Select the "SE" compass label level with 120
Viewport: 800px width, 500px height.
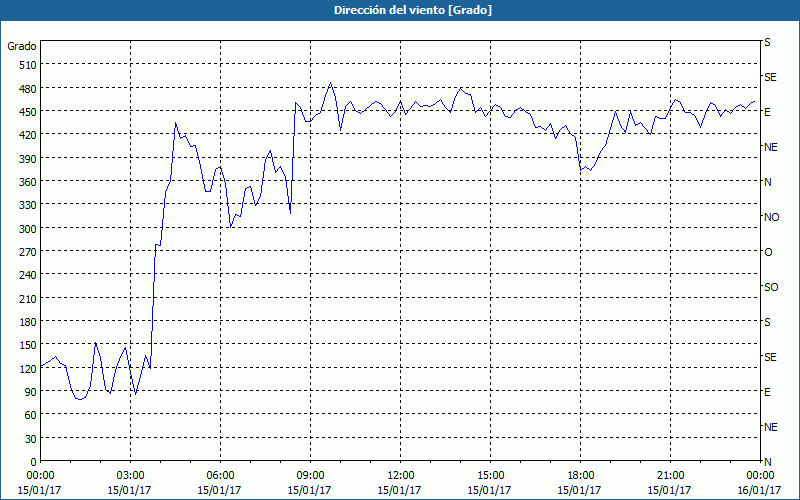(x=770, y=357)
